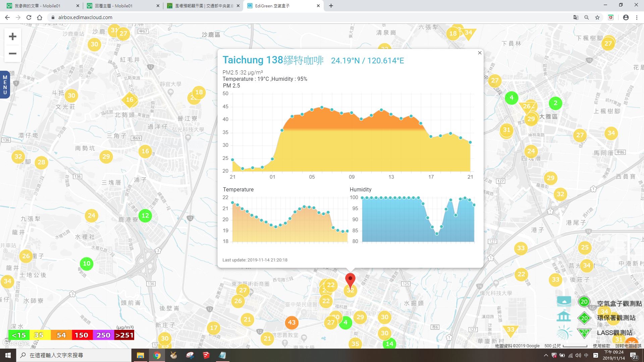The height and width of the screenshot is (362, 644).
Task: Close the EdiGreen 空氣盒子 tab
Action: [x=318, y=6]
